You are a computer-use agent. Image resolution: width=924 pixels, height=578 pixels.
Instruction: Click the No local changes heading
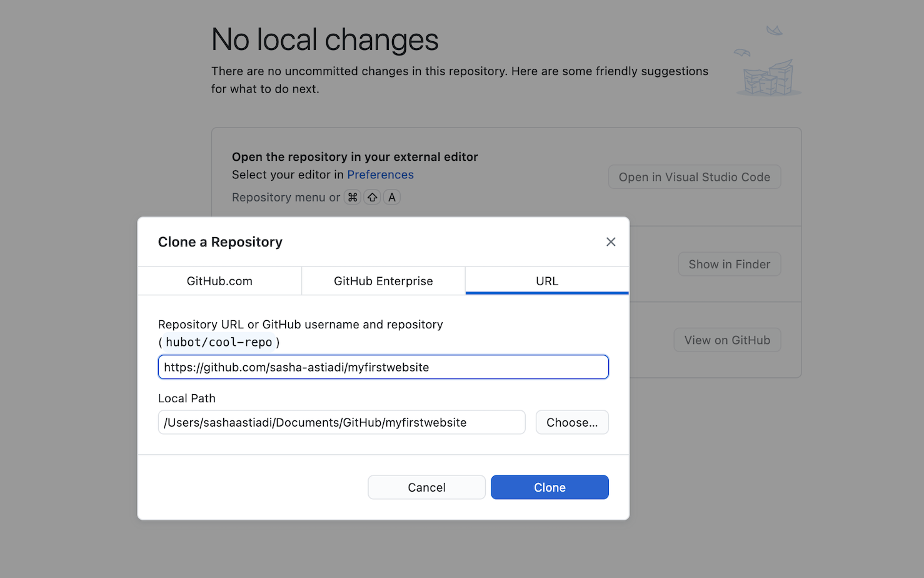(324, 39)
